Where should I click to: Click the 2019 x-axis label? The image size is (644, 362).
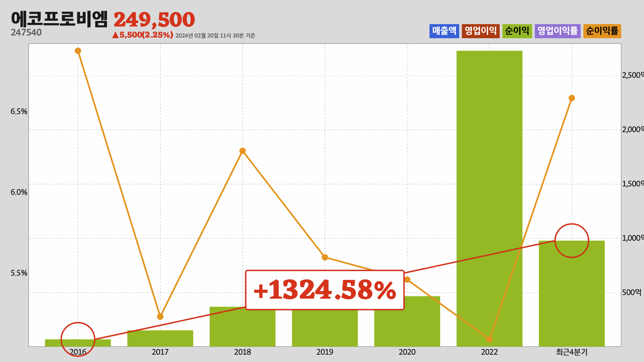pyautogui.click(x=325, y=352)
